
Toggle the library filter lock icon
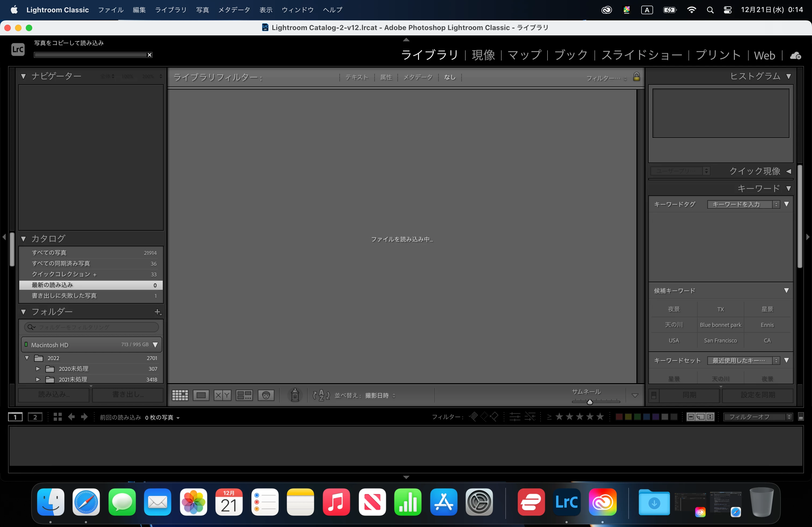[x=636, y=77]
